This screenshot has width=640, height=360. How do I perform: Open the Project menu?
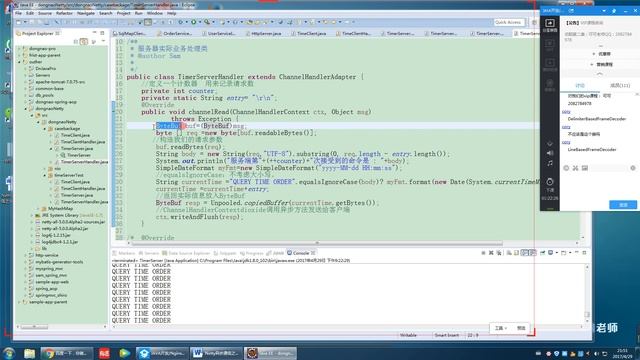point(123,13)
